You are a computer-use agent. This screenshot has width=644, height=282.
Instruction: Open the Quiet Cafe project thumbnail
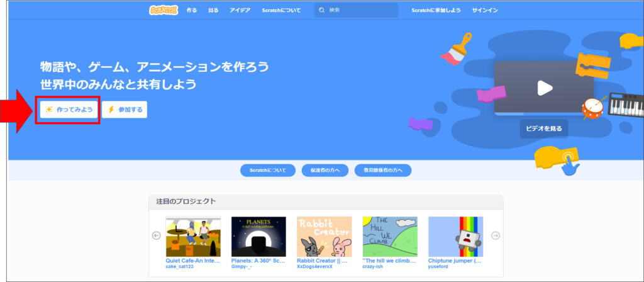pos(193,237)
